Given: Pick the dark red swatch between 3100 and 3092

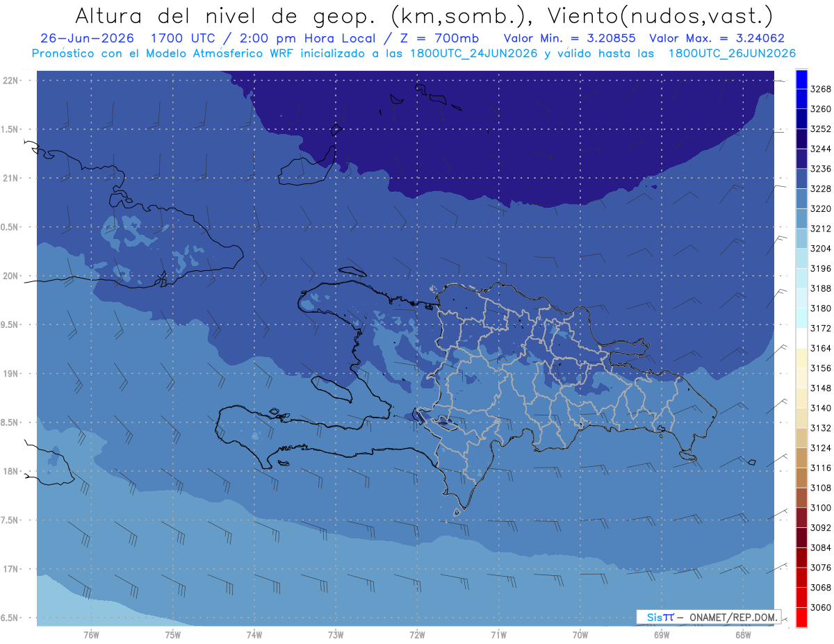Looking at the screenshot, I should (801, 518).
